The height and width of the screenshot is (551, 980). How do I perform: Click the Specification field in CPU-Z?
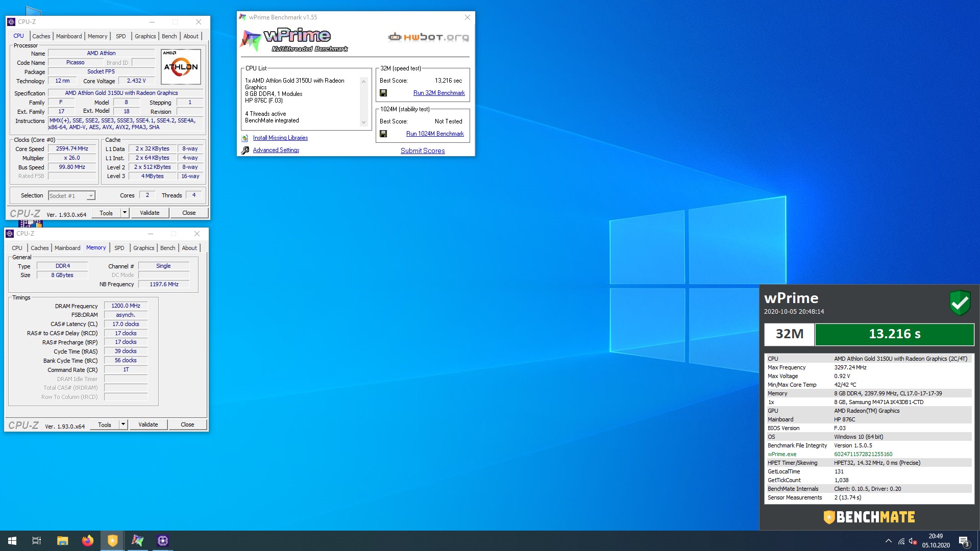coord(126,93)
